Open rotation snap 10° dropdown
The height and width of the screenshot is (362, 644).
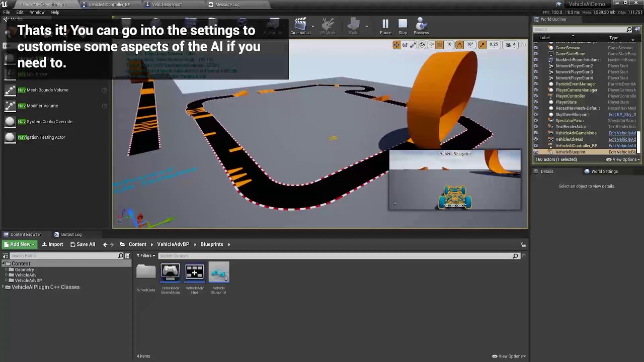(x=469, y=45)
